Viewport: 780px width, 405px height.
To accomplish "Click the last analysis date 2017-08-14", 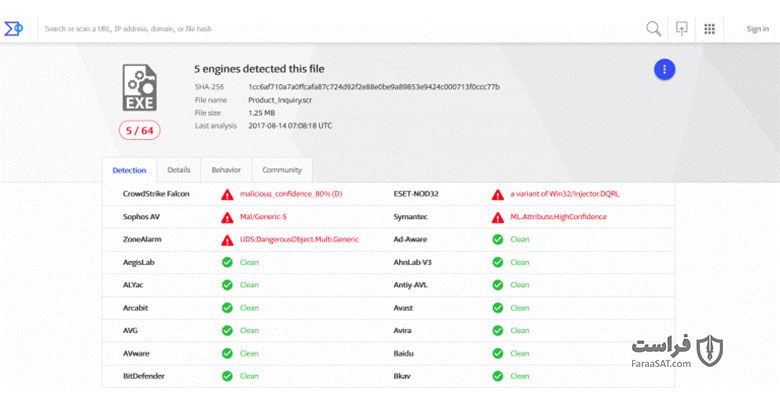I will click(290, 126).
